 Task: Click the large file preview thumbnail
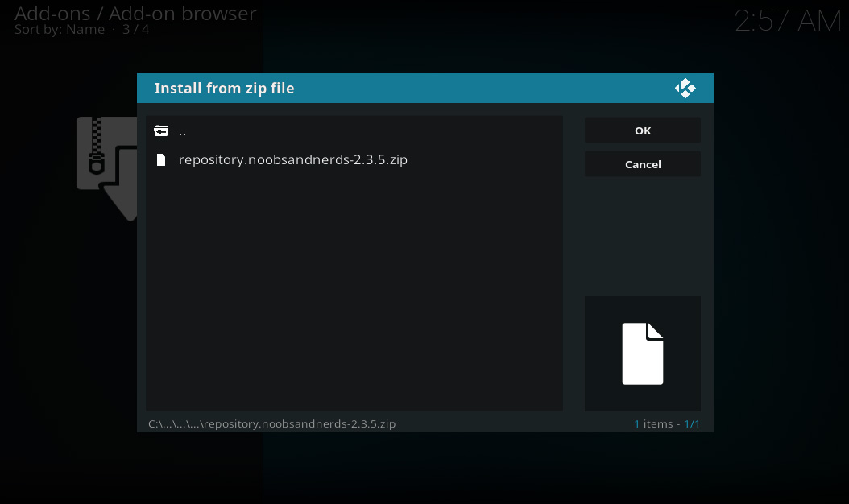tap(643, 353)
